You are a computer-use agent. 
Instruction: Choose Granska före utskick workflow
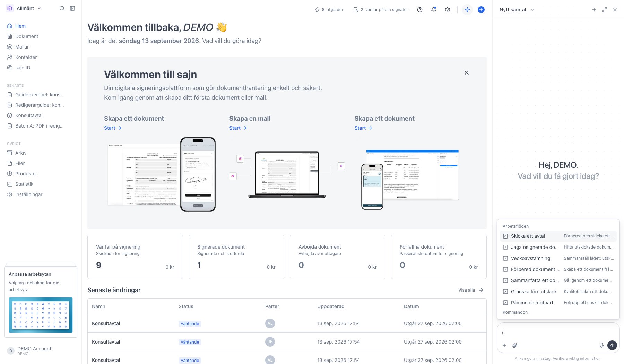(558, 292)
